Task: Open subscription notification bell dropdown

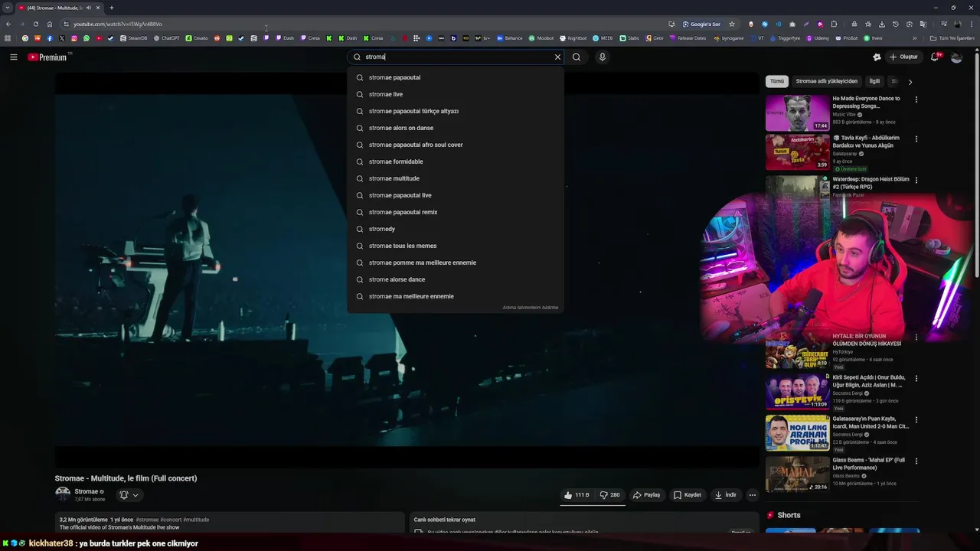Action: click(x=129, y=495)
